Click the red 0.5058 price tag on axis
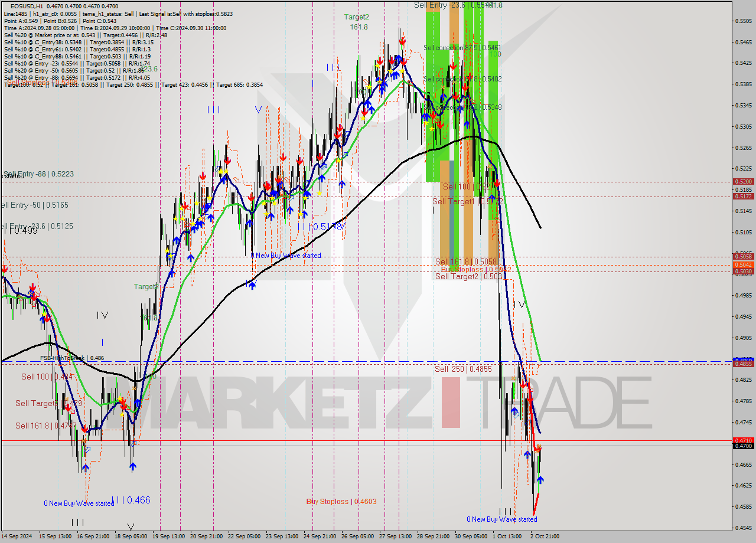The height and width of the screenshot is (543, 756). click(742, 256)
